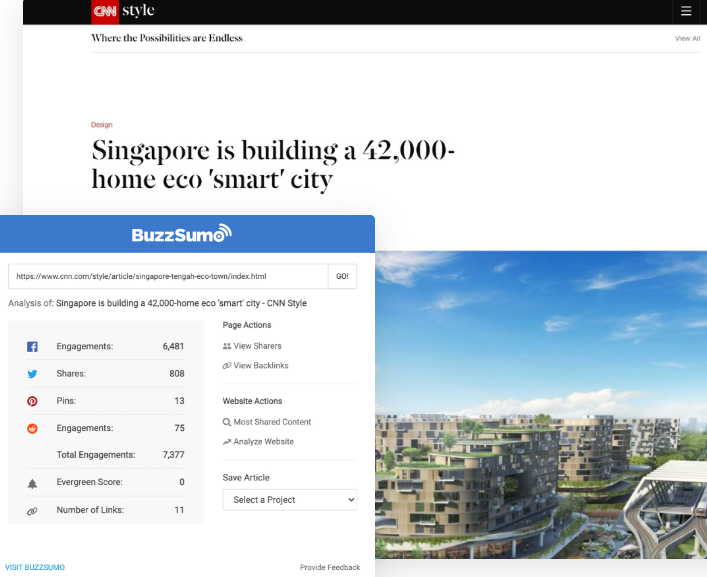Click the View Backlinks link icon
This screenshot has width=707, height=577.
coord(227,366)
